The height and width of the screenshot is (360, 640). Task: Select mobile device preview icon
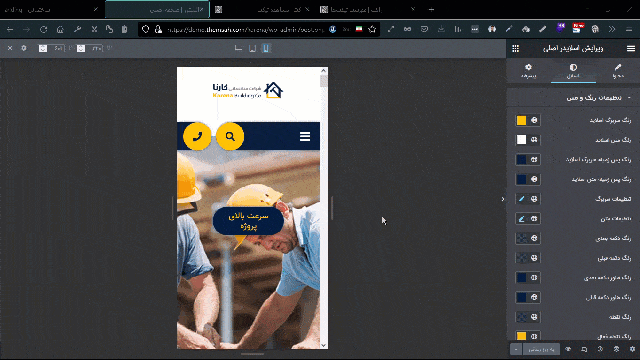coord(266,49)
